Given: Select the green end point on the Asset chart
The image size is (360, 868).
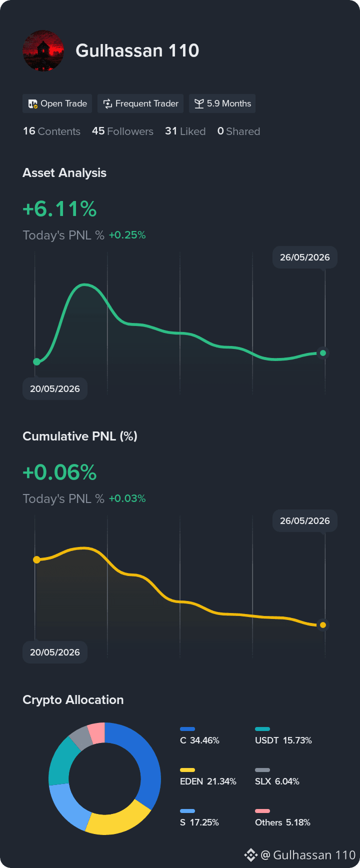Looking at the screenshot, I should pyautogui.click(x=323, y=353).
